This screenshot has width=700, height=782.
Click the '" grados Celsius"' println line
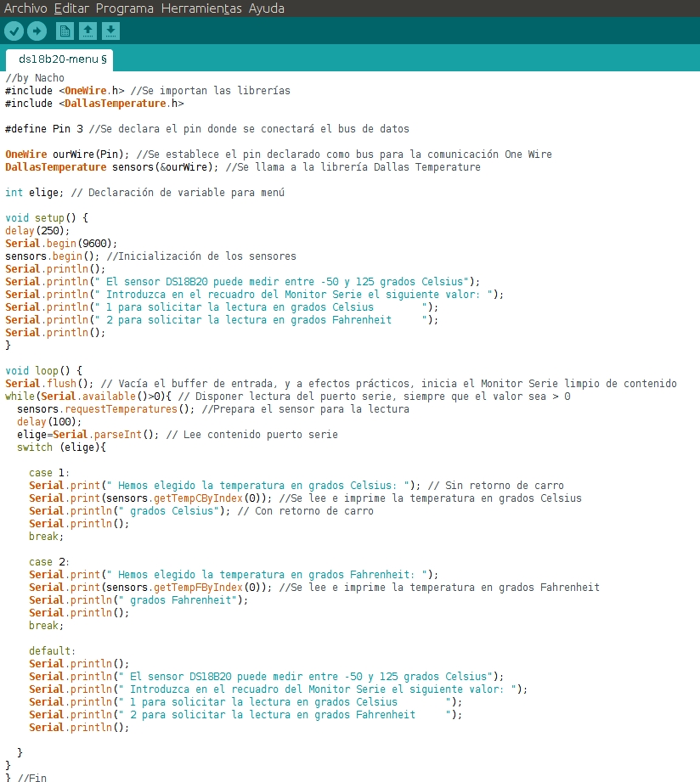coord(201,510)
